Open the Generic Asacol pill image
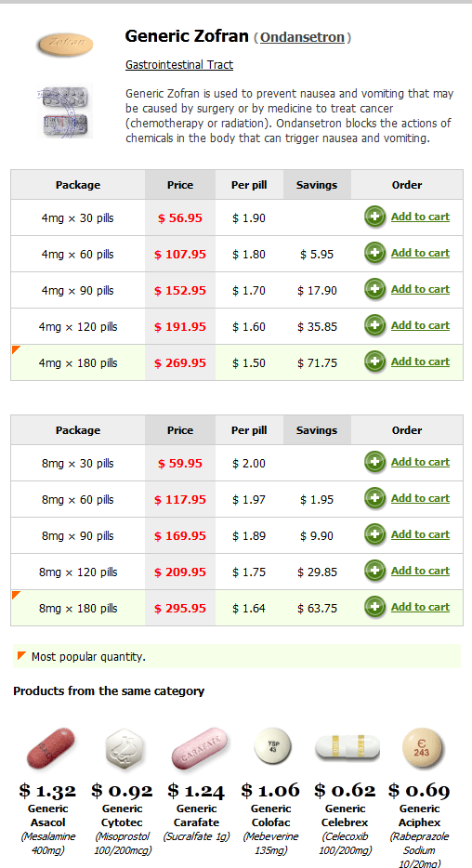This screenshot has width=472, height=868. pos(50,748)
